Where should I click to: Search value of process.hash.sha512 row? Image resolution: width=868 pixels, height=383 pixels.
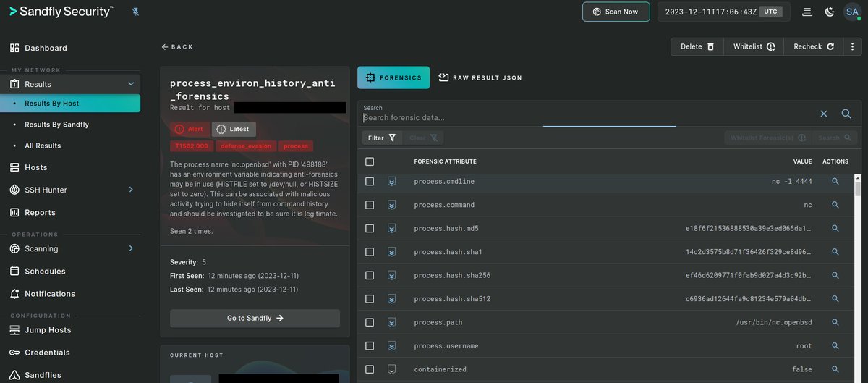point(835,299)
